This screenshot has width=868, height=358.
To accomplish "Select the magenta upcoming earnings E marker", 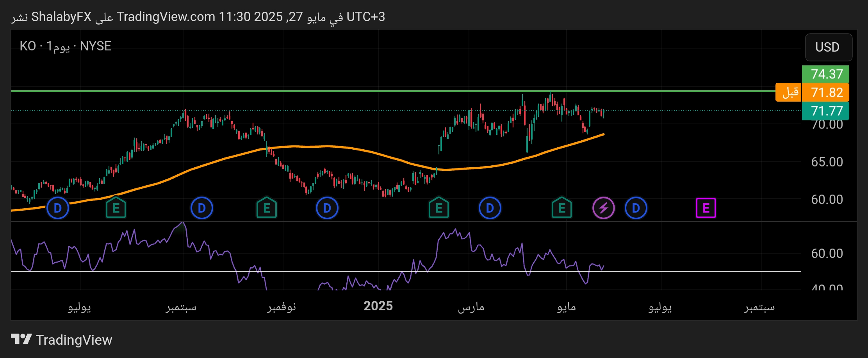I will coord(706,208).
